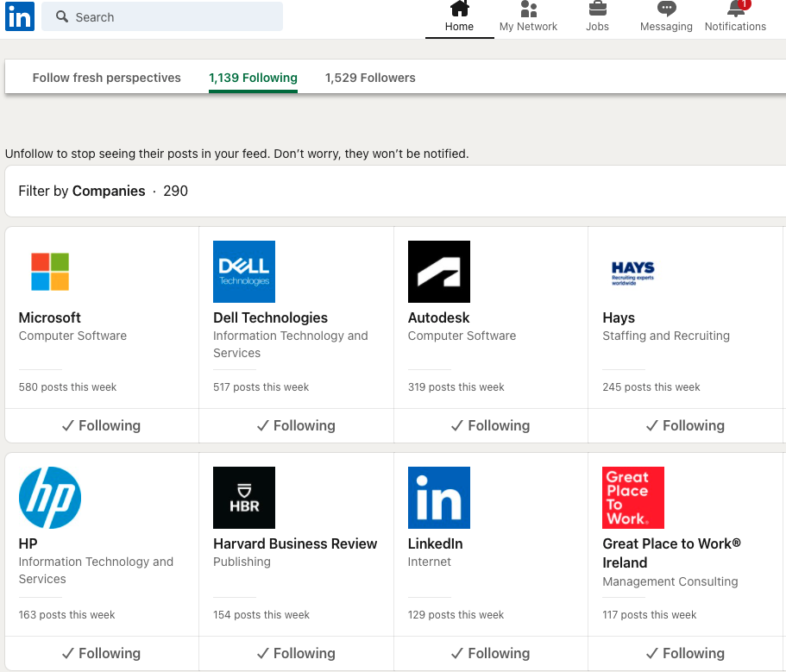Toggle Following off for LinkedIn
Viewport: 786px width, 672px height.
(490, 653)
